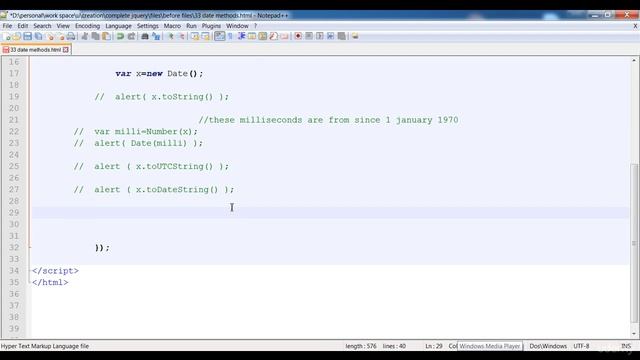Play back the recorded macro icon
The height and width of the screenshot is (360, 640).
[x=320, y=36]
